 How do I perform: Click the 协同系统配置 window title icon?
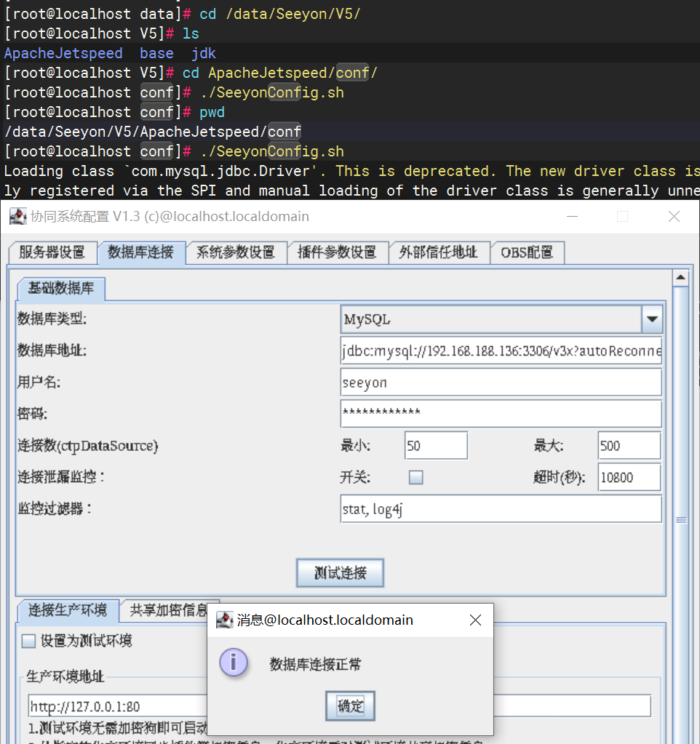click(x=18, y=217)
